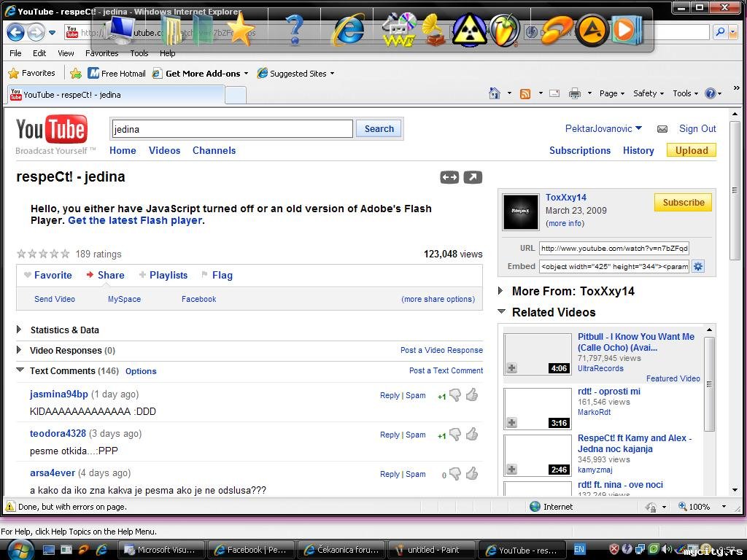Click the Sign Out link

tap(697, 128)
